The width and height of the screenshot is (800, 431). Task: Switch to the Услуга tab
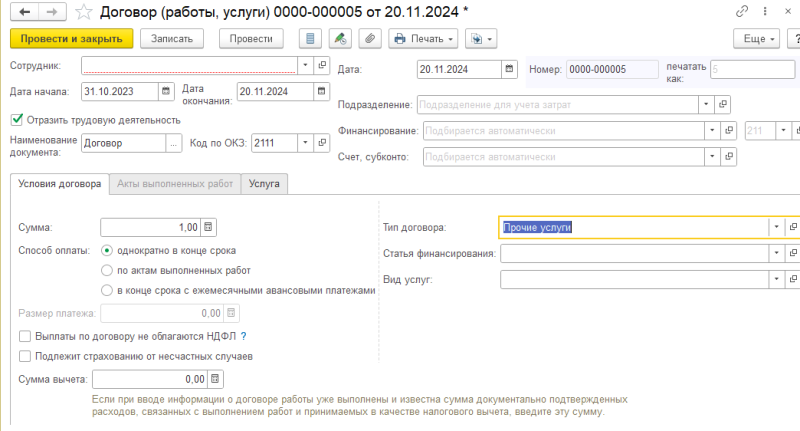click(x=265, y=183)
